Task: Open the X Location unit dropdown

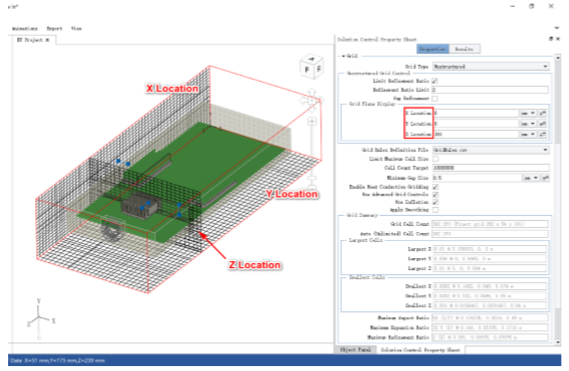Action: coord(528,113)
